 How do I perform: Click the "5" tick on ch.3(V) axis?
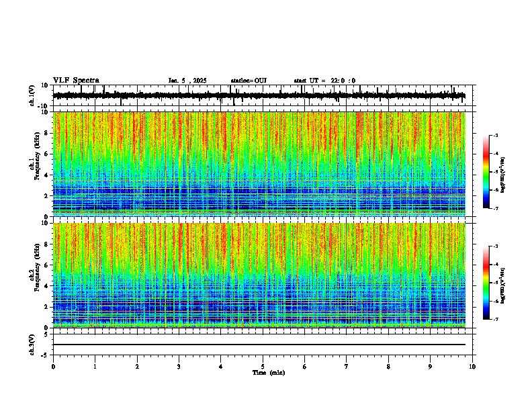[x=47, y=334]
